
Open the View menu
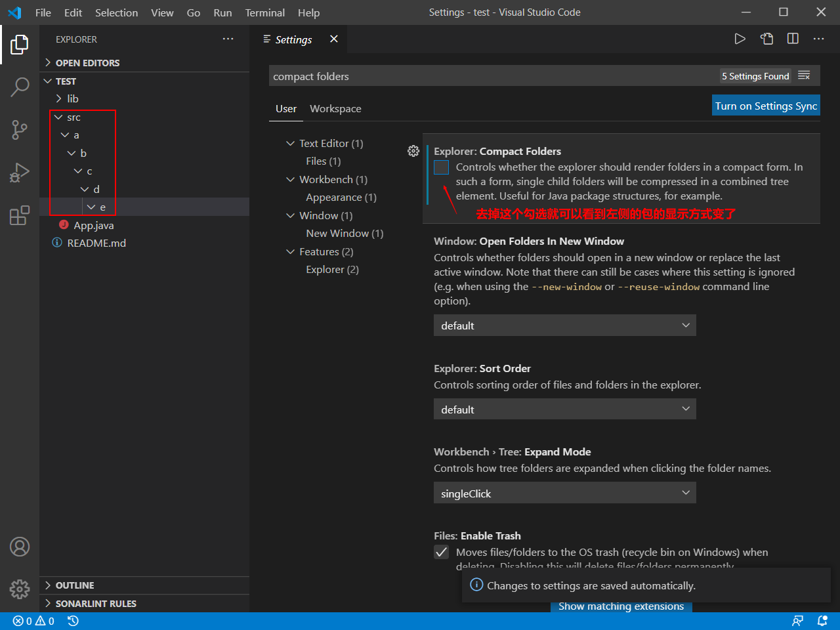point(162,12)
